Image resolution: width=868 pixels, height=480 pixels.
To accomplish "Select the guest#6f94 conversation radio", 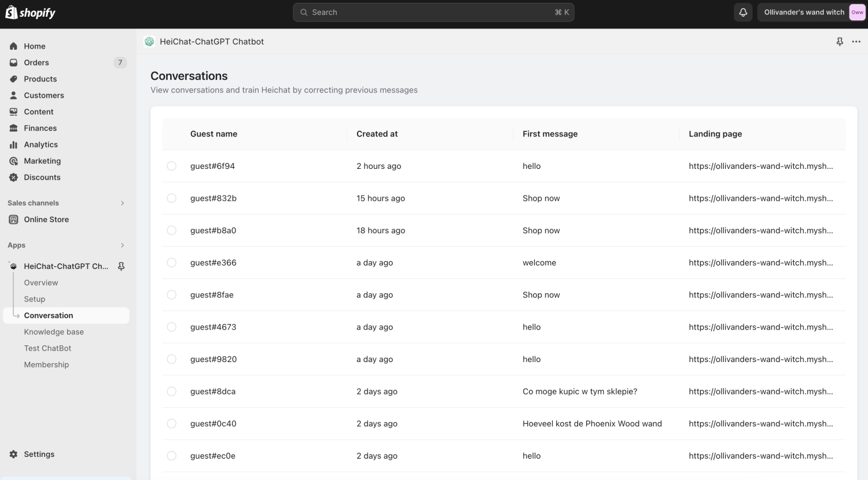I will tap(172, 166).
